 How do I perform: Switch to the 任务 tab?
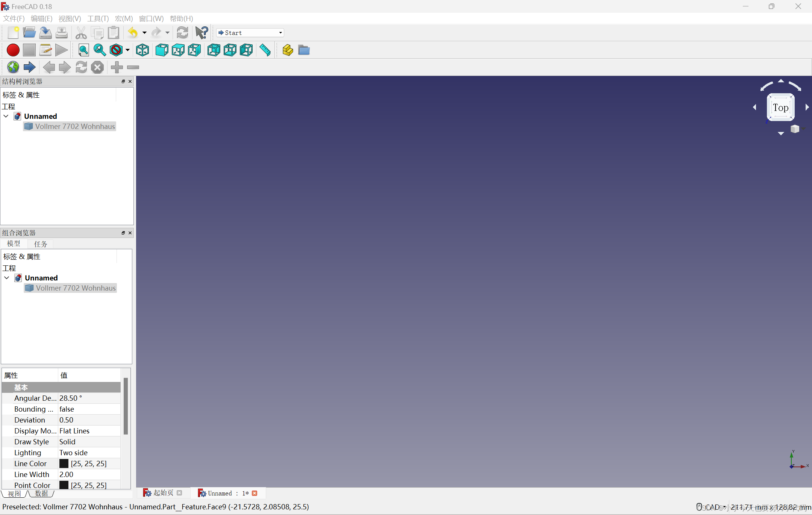tap(41, 244)
